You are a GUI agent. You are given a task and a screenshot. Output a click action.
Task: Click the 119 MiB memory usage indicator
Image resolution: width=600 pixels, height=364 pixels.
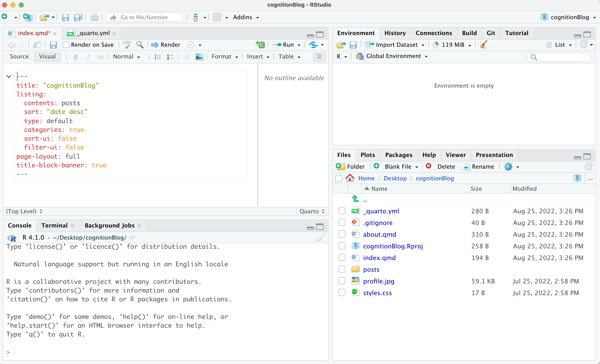tap(453, 45)
